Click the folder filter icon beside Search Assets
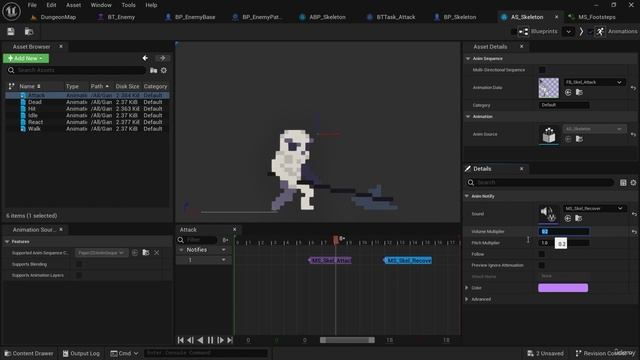The height and width of the screenshot is (360, 640). tap(153, 70)
